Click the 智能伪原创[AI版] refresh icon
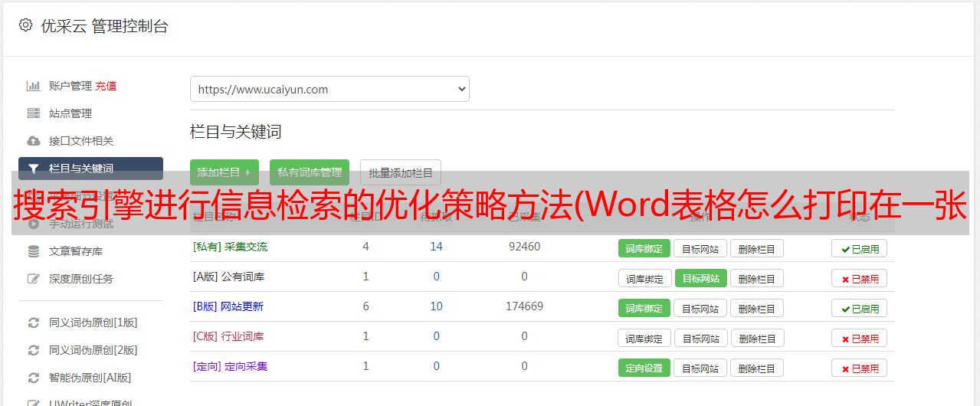Viewport: 980px width, 406px height. [34, 378]
